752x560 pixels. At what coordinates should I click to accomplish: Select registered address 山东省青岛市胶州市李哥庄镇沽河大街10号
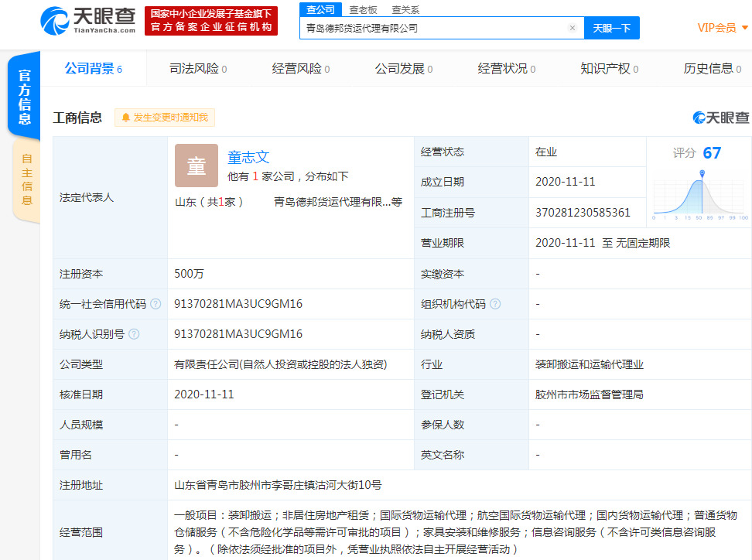[278, 485]
